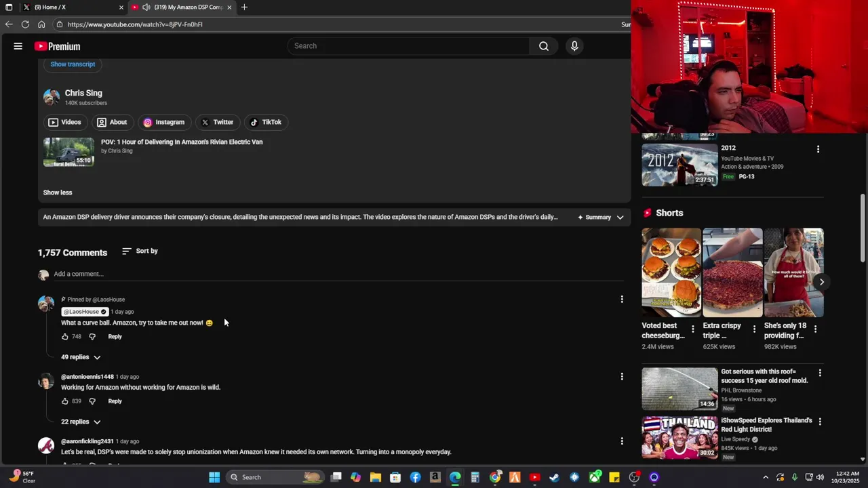Play the Voted best cheeseburger short
Viewport: 868px width, 488px height.
point(671,272)
